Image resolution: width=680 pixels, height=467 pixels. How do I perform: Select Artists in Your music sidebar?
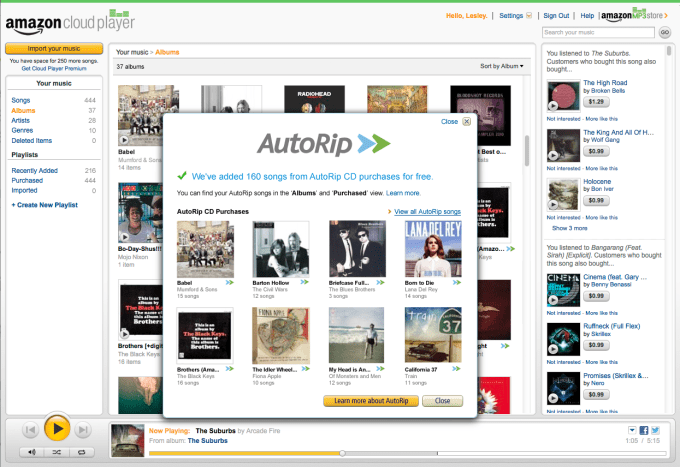[x=21, y=121]
